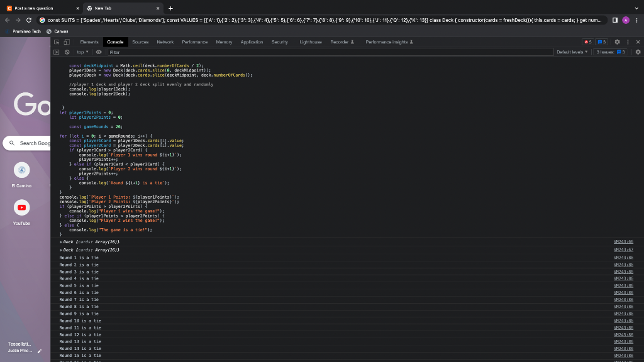Open the Performance insights tab
Viewport: 644px width, 362px height.
pos(389,42)
